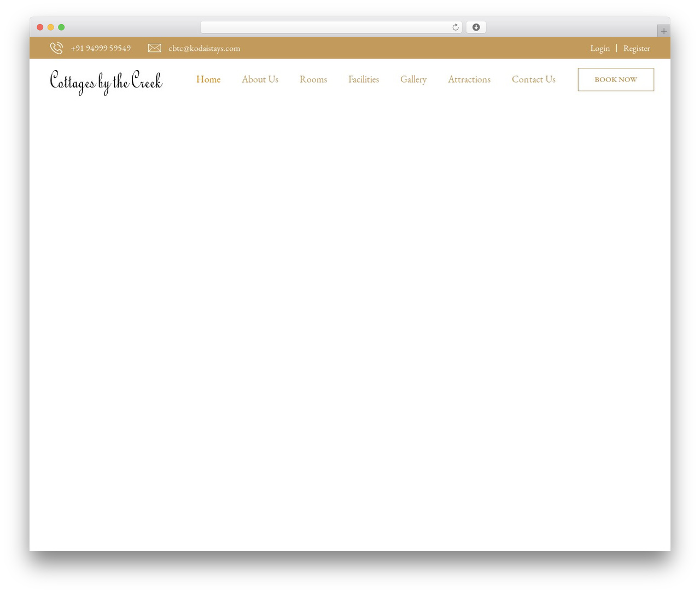The image size is (700, 593).
Task: Click the email envelope icon
Action: 155,48
